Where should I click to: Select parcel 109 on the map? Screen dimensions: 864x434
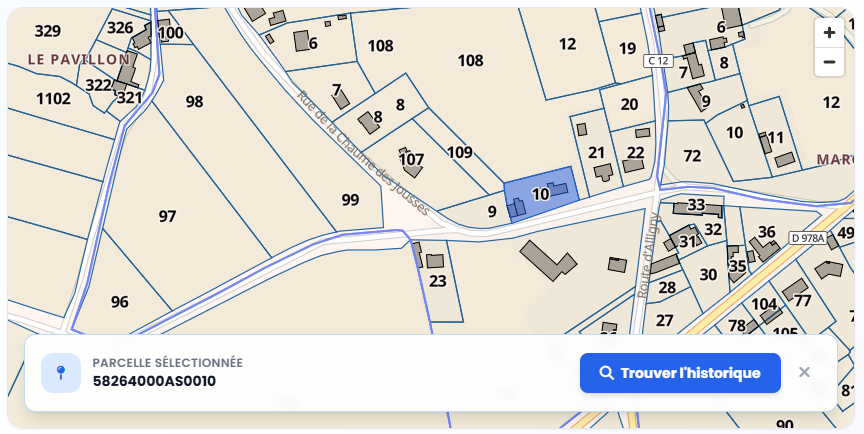pyautogui.click(x=460, y=152)
